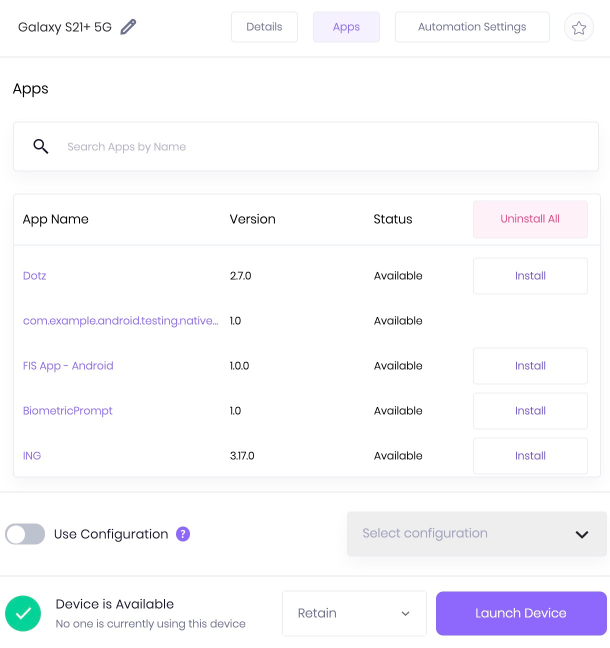Open the Retain dropdown
The height and width of the screenshot is (648, 610).
pyautogui.click(x=354, y=613)
